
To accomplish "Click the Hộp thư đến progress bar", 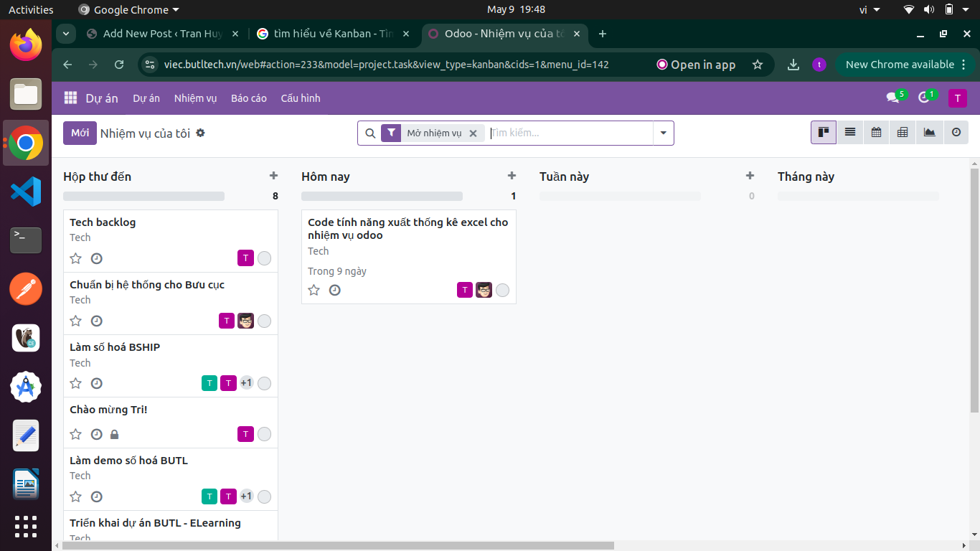I will [143, 196].
